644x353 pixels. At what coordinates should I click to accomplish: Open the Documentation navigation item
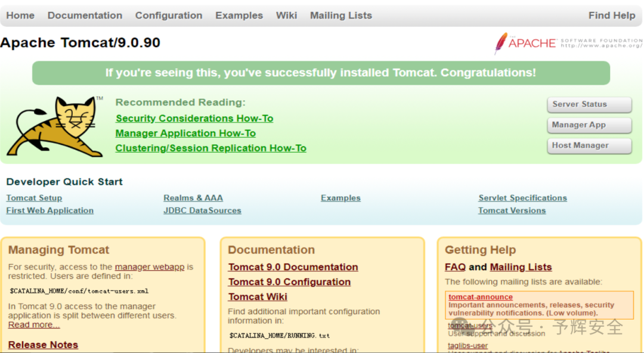tap(85, 16)
